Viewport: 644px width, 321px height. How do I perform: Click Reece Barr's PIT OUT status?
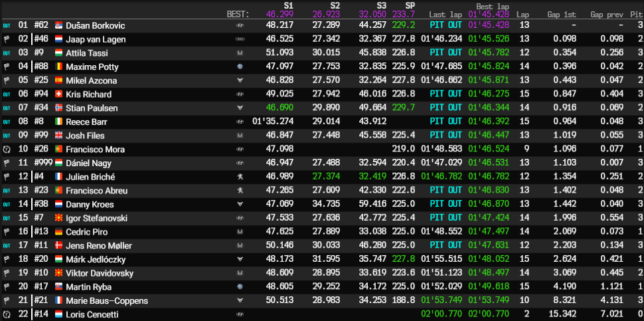click(x=445, y=122)
